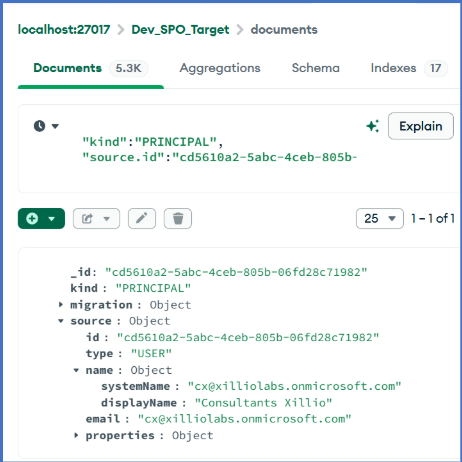Click the Explain button
The image size is (462, 462).
[x=421, y=126]
